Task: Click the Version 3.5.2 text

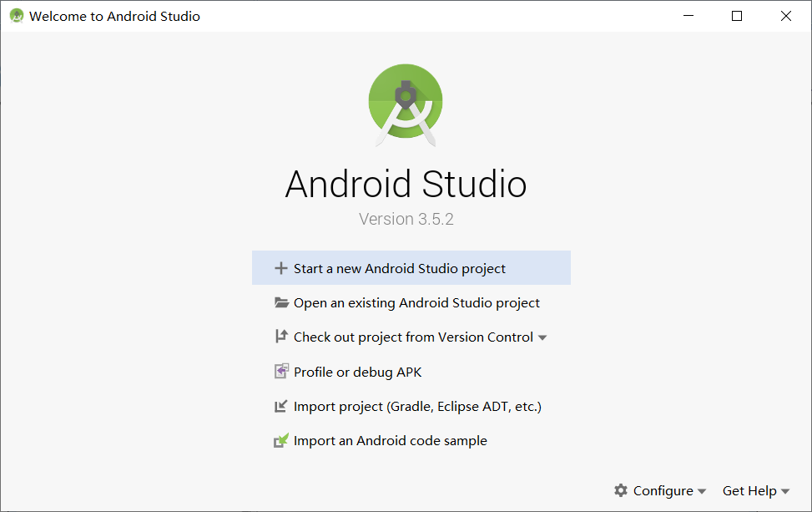Action: pos(406,219)
